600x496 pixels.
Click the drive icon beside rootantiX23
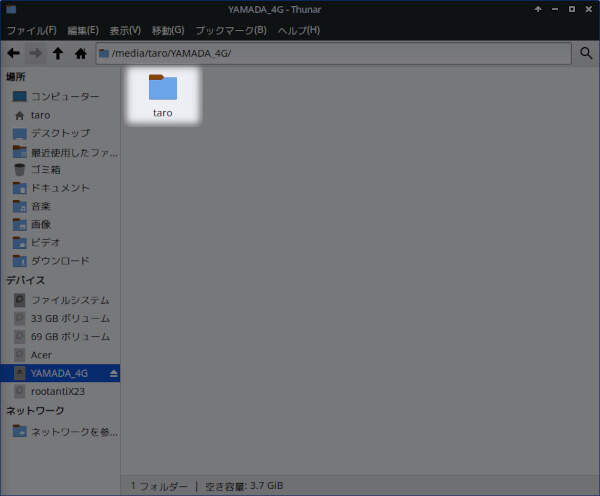(x=20, y=392)
